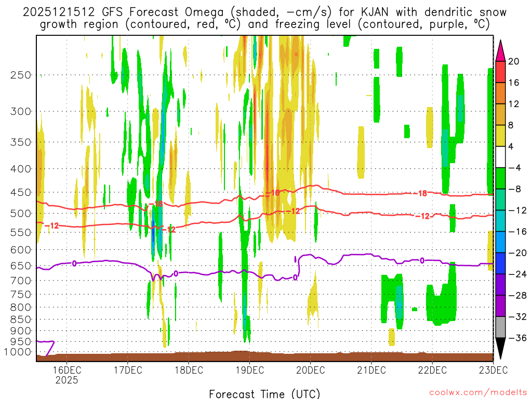Viewport: 532px width, 399px height.
Task: Click the light orange 8 to 12 colorbar swatch
Action: tap(500, 114)
